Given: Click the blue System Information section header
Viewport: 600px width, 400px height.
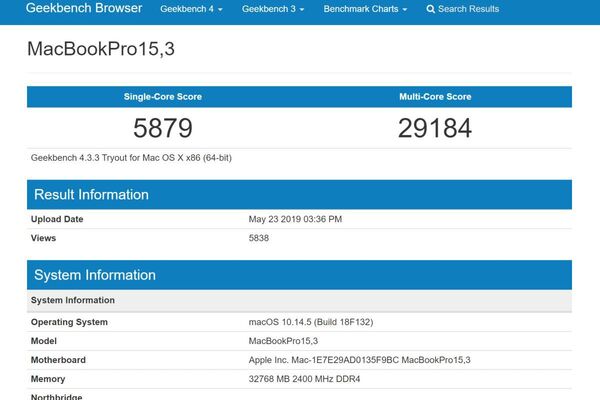Looking at the screenshot, I should (299, 275).
